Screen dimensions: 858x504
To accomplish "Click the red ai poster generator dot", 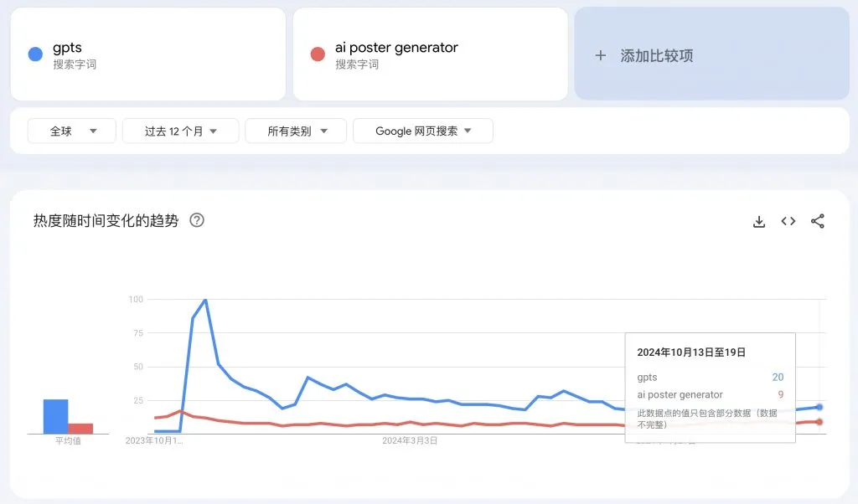I will (318, 54).
